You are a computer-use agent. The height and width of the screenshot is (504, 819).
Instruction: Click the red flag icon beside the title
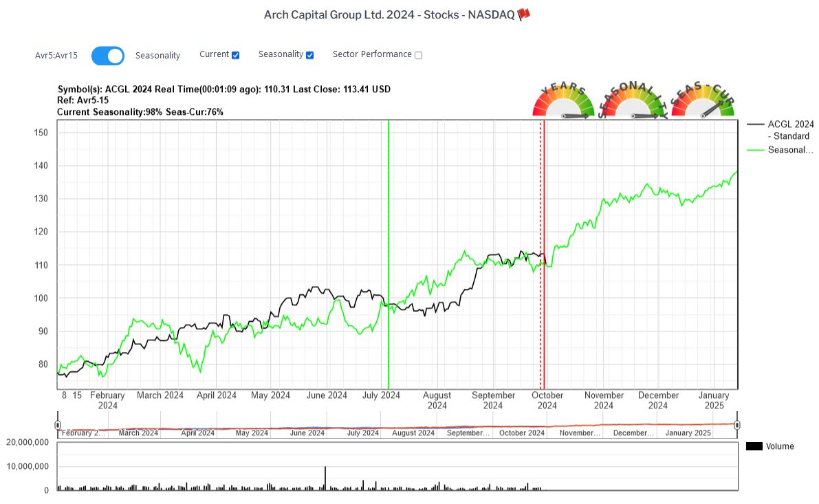pyautogui.click(x=524, y=14)
